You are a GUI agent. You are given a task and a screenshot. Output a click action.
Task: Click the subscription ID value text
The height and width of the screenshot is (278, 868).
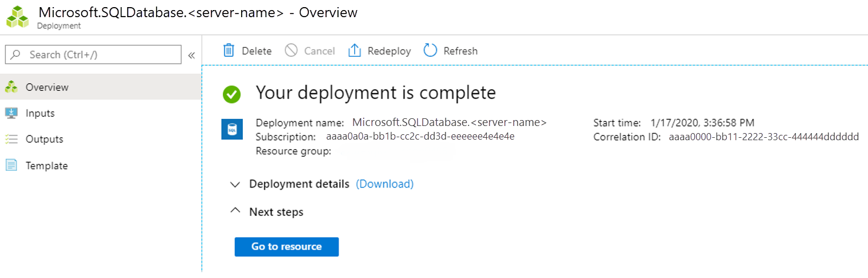420,137
